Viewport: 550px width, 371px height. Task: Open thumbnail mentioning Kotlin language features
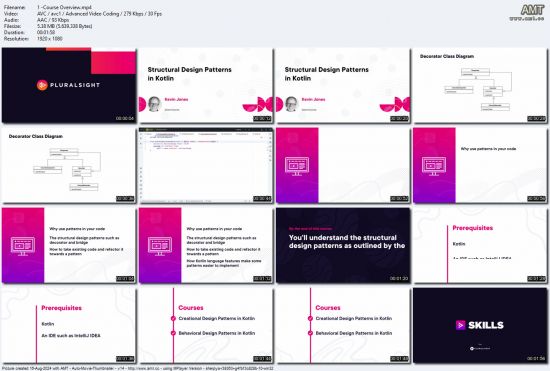click(206, 245)
